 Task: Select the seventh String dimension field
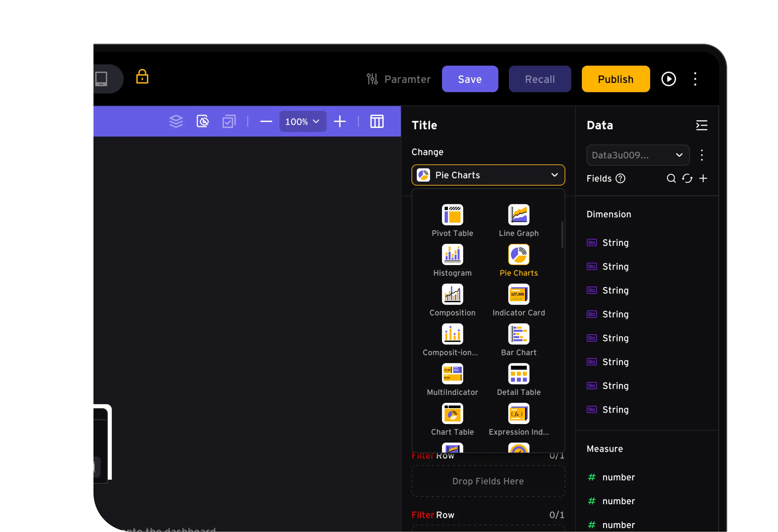click(608, 386)
